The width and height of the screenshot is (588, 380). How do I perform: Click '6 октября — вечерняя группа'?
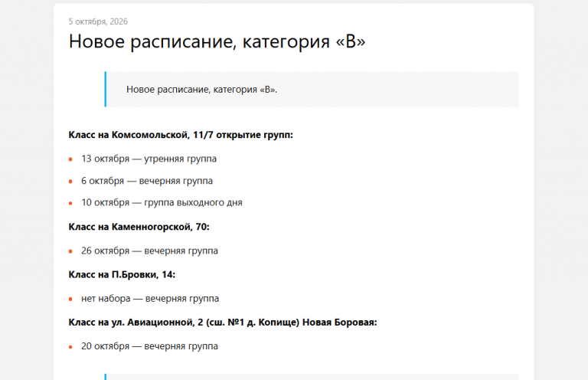(147, 181)
